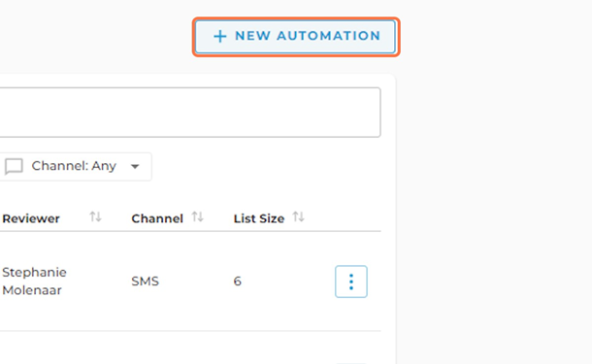592x364 pixels.
Task: Open the Channel: Any filter dropdown
Action: [x=76, y=166]
